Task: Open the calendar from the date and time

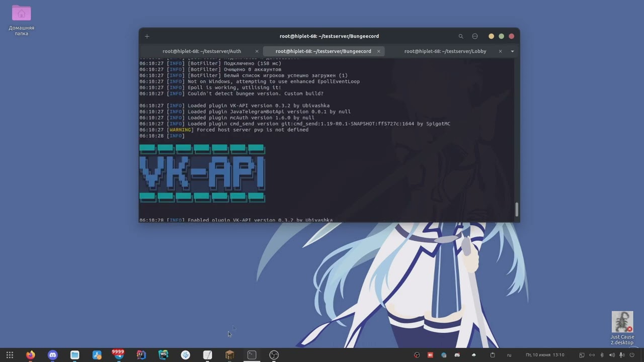Action: coord(545,355)
